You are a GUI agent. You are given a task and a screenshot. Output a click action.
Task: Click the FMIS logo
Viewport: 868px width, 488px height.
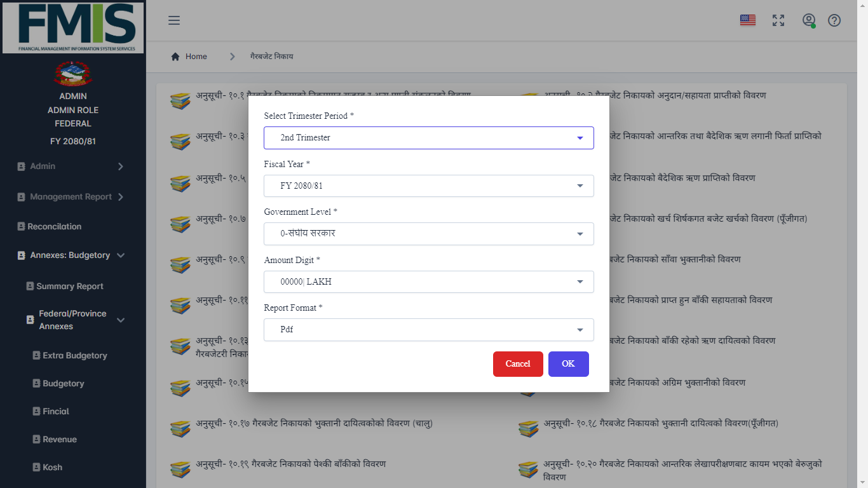pos(73,27)
